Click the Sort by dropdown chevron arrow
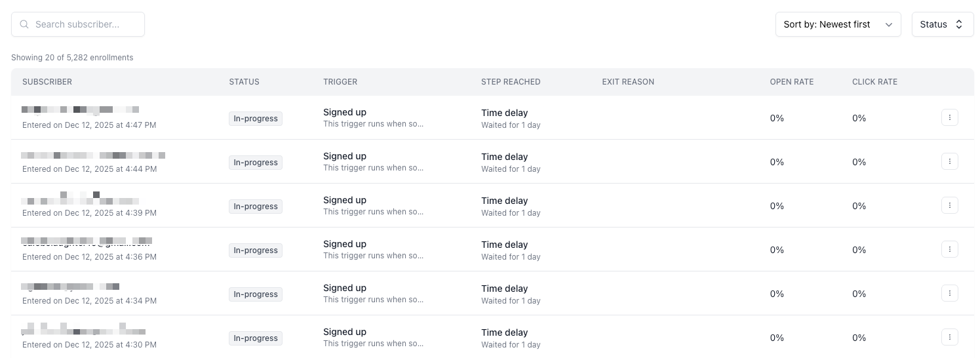This screenshot has width=980, height=358. [x=889, y=24]
